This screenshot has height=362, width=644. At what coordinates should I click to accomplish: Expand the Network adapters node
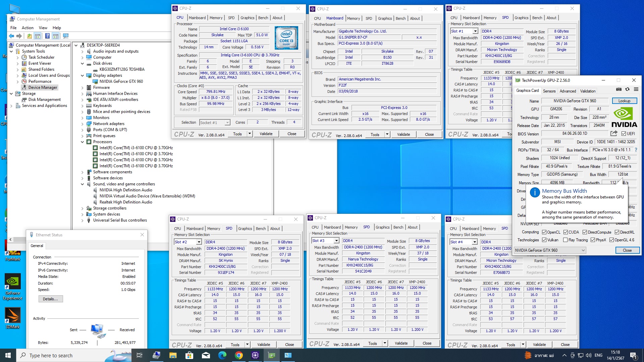[x=83, y=124]
